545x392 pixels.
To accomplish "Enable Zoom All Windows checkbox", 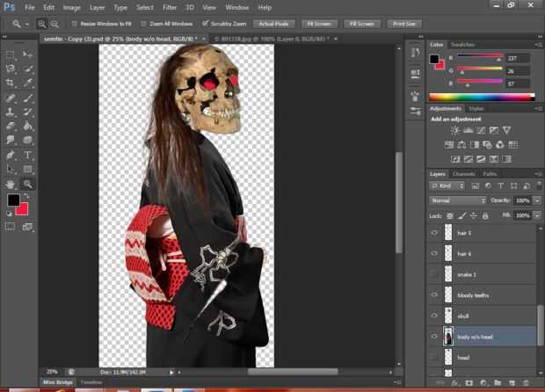I will 143,24.
